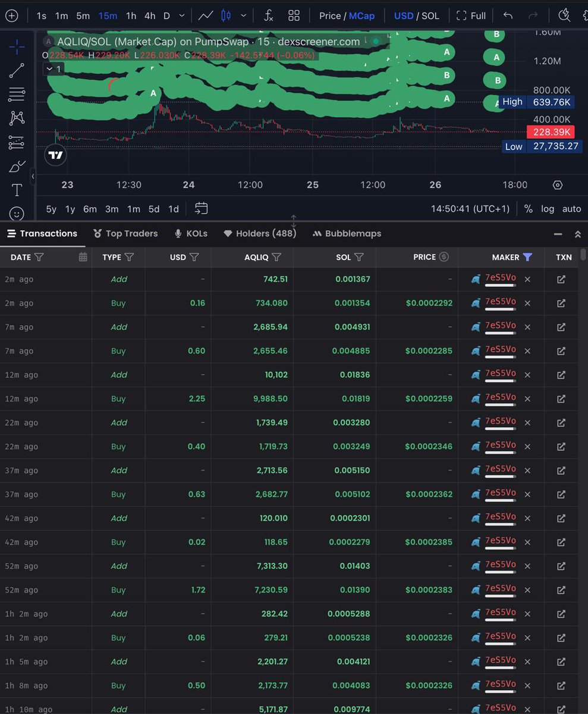Switch chart denomination to SOL

[430, 16]
